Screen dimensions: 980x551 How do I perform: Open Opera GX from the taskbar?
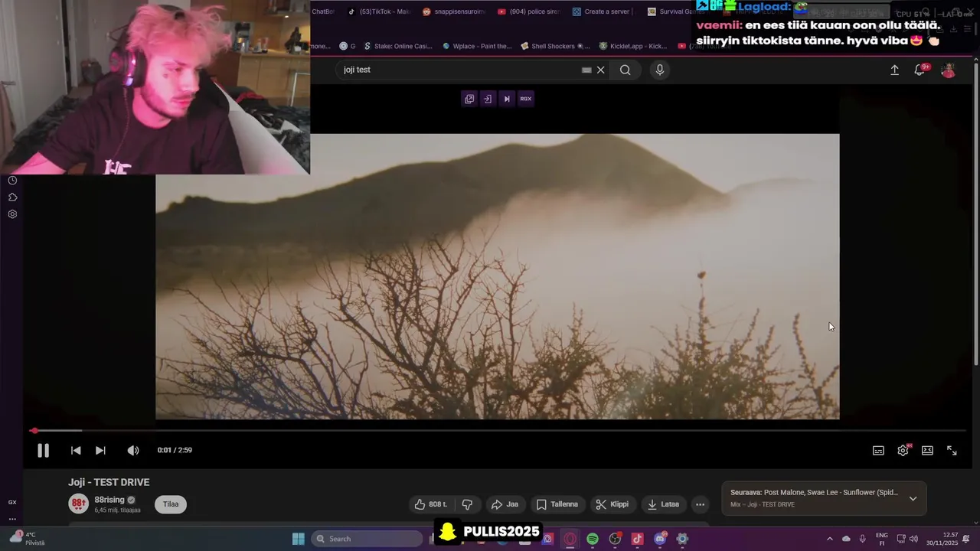pos(570,539)
